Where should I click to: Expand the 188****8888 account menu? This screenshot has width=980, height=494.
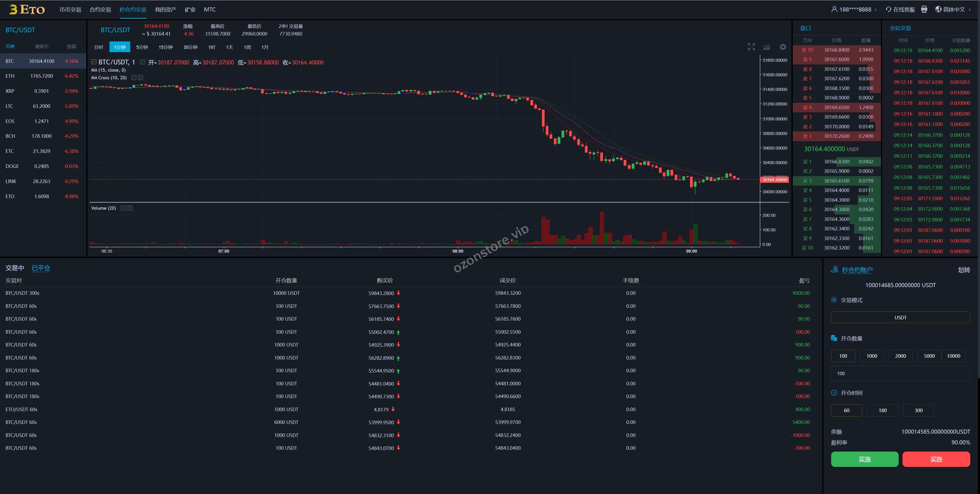(854, 9)
